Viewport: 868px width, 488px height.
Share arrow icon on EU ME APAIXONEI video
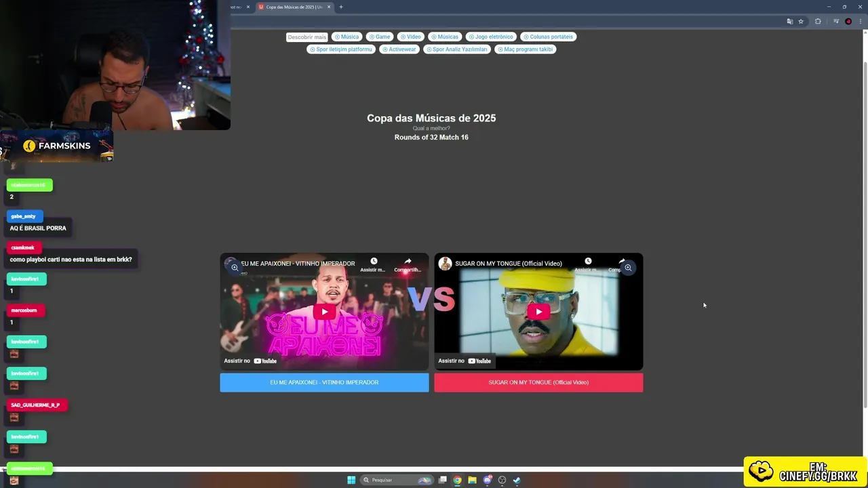coord(408,261)
